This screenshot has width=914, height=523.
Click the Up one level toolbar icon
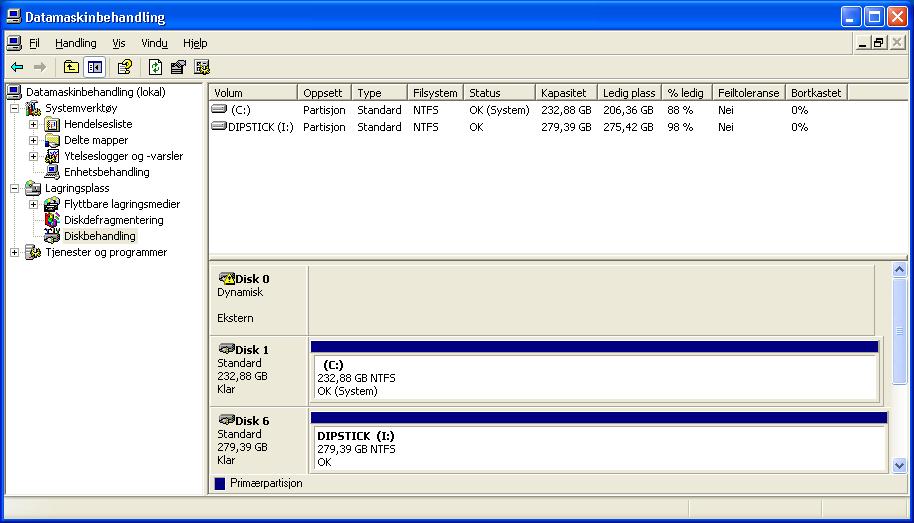(71, 67)
